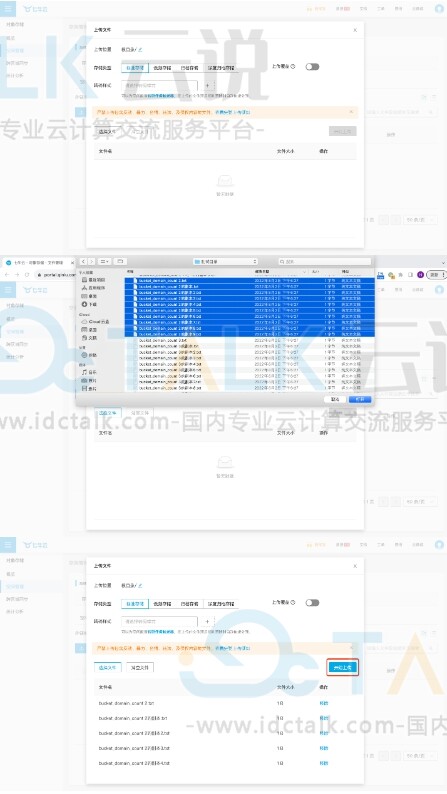The image size is (447, 794).
Task: Open iCloud Drive in the picker sidebar
Action: point(96,322)
